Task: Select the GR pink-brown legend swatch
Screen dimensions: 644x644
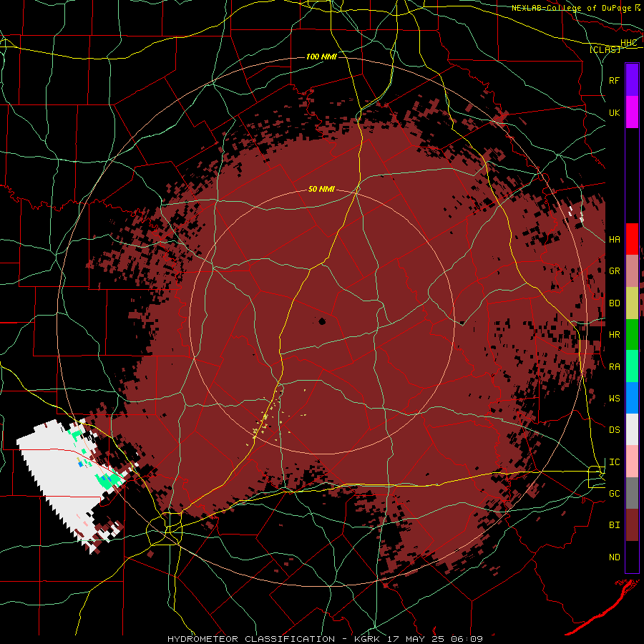Action: point(632,271)
